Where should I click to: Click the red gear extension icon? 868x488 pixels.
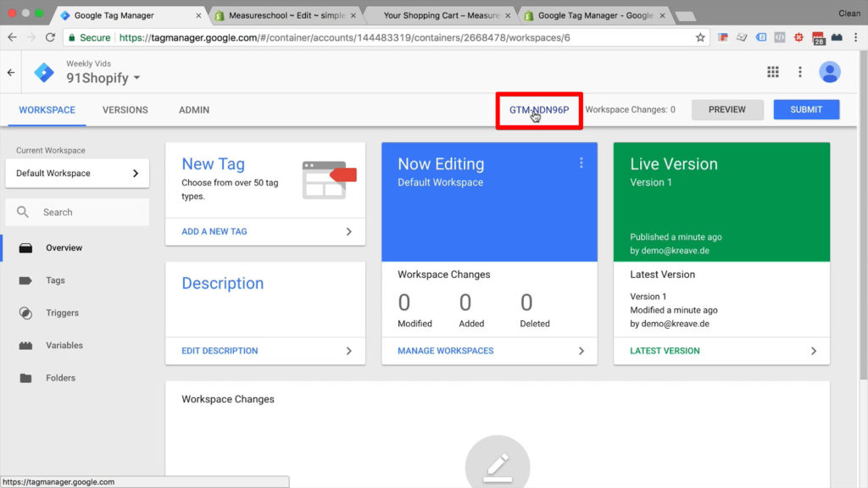798,37
